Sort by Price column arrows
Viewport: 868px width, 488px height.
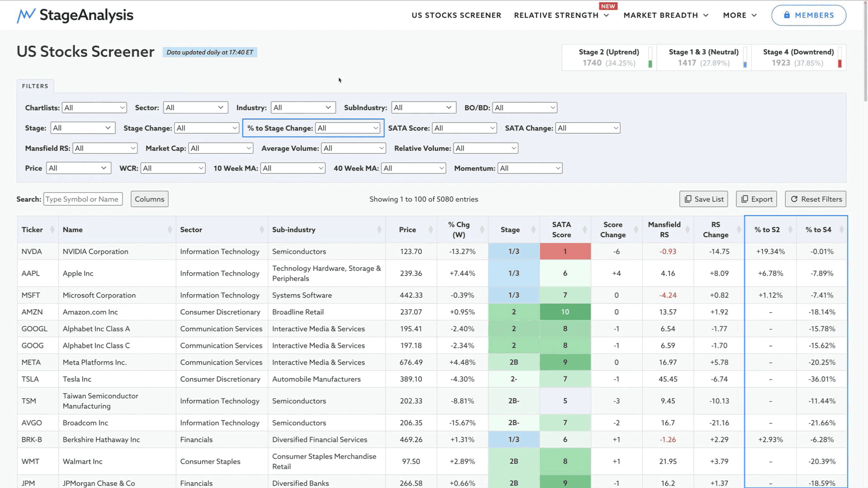point(430,230)
